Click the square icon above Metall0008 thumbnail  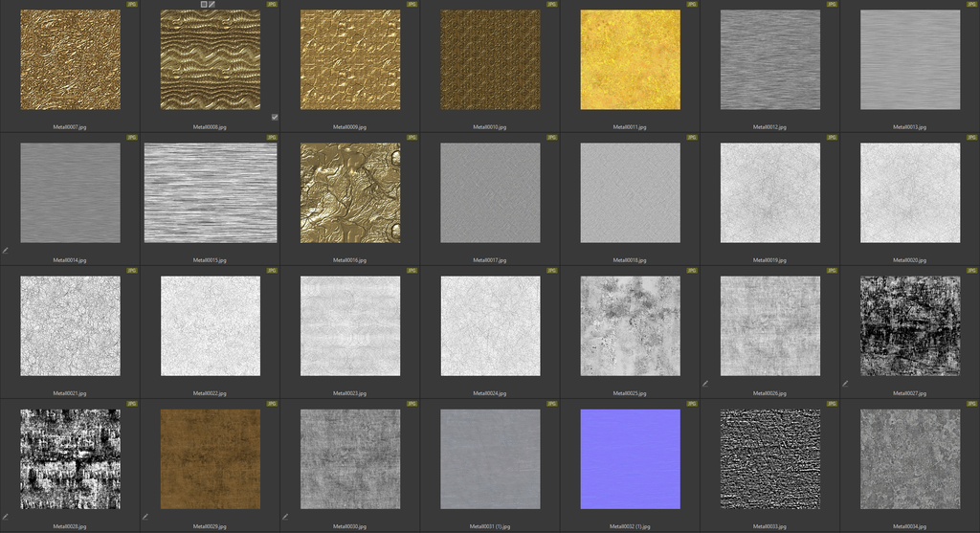[x=204, y=4]
